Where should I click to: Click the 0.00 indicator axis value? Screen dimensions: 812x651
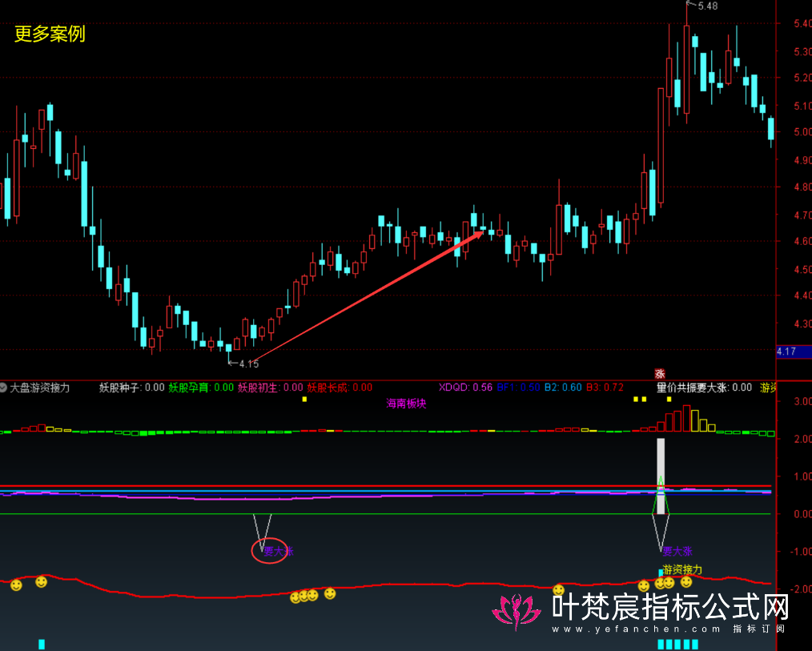click(x=802, y=514)
